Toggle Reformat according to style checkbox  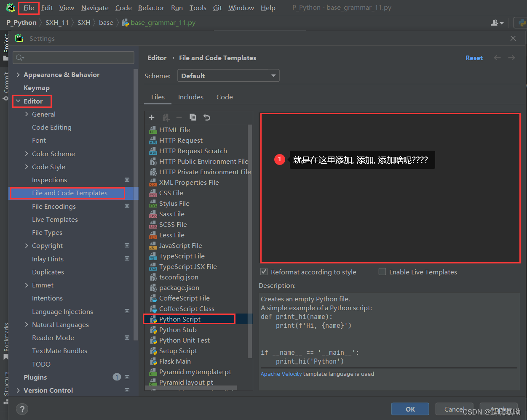click(x=264, y=272)
